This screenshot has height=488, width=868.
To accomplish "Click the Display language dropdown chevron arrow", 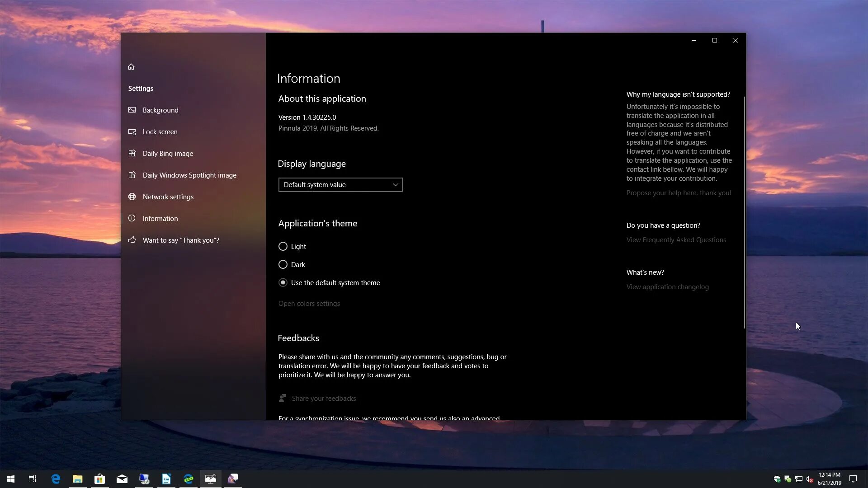I will pyautogui.click(x=395, y=185).
